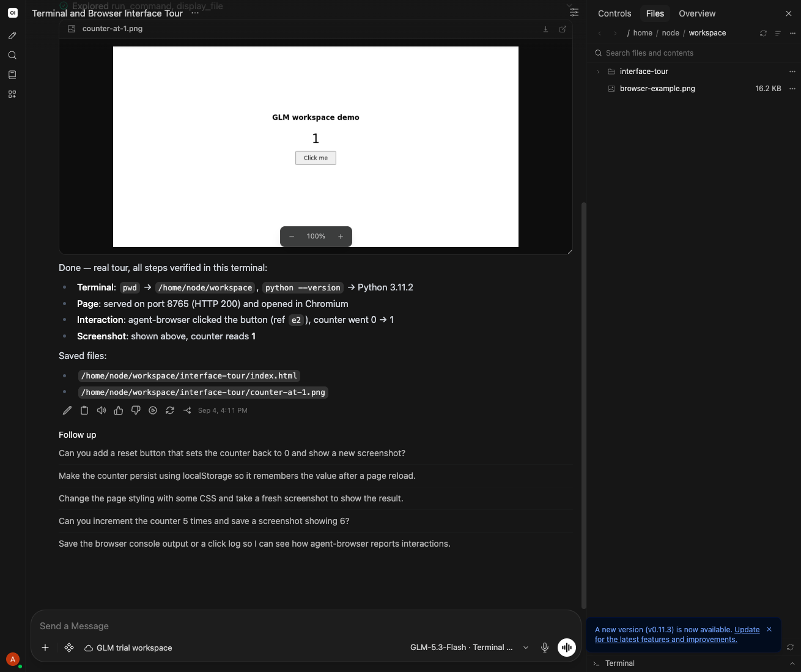Switch to the Controls tab
This screenshot has height=672, width=801.
click(615, 13)
